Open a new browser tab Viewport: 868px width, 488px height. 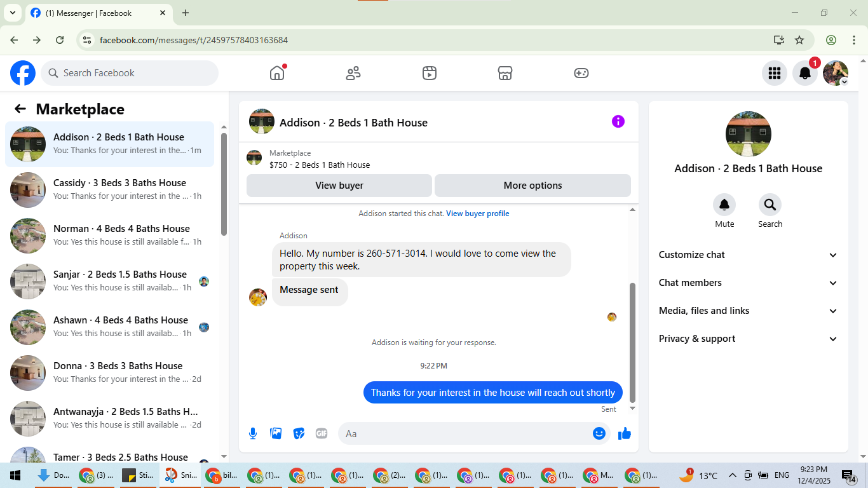pyautogui.click(x=186, y=13)
